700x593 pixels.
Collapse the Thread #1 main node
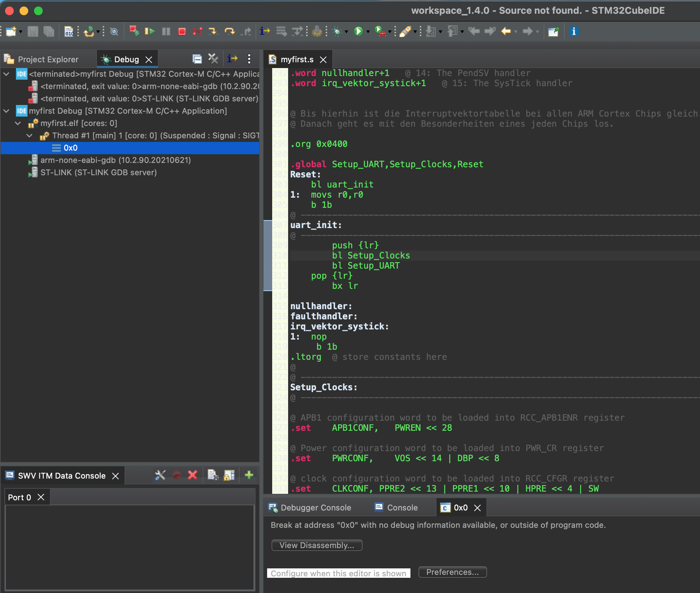point(30,135)
